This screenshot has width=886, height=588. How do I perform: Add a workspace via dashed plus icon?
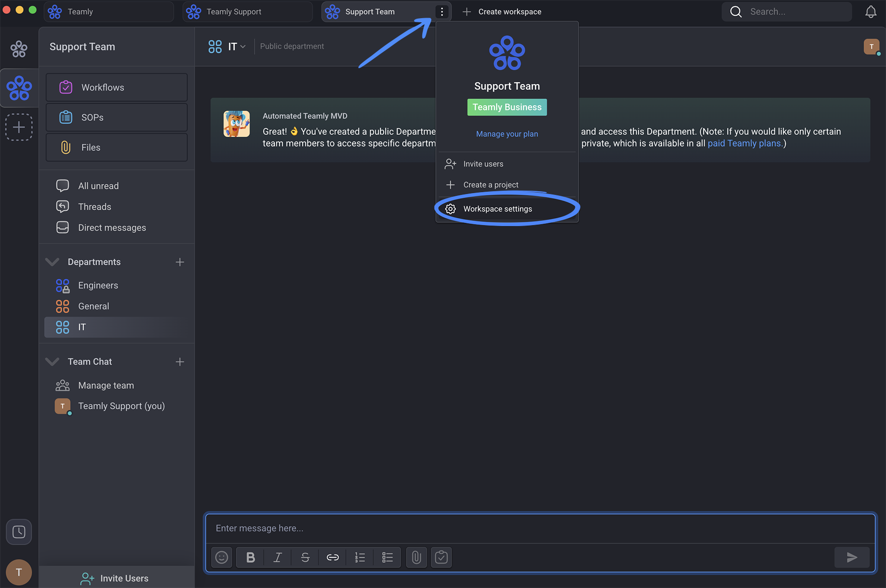[19, 127]
